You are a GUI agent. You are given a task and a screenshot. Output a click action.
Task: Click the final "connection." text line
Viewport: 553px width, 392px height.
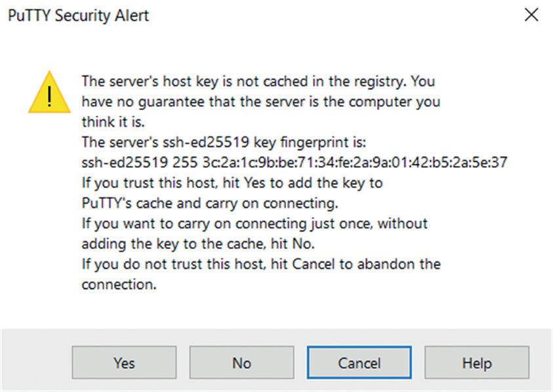coord(119,285)
